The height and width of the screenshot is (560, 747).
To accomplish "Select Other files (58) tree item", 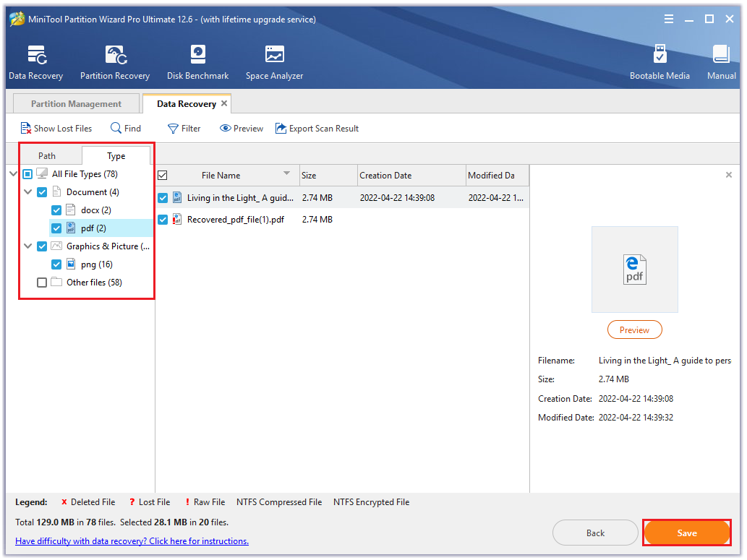I will (x=94, y=283).
